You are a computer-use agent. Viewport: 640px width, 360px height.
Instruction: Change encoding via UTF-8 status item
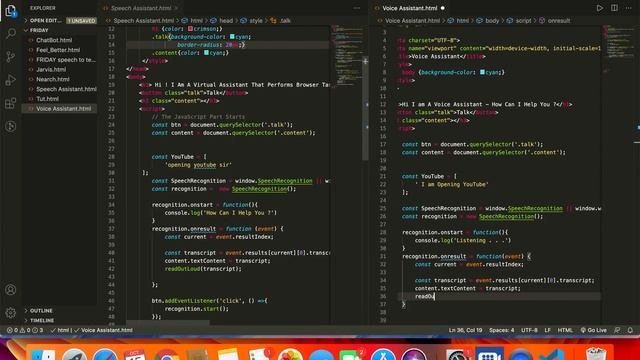(x=529, y=330)
